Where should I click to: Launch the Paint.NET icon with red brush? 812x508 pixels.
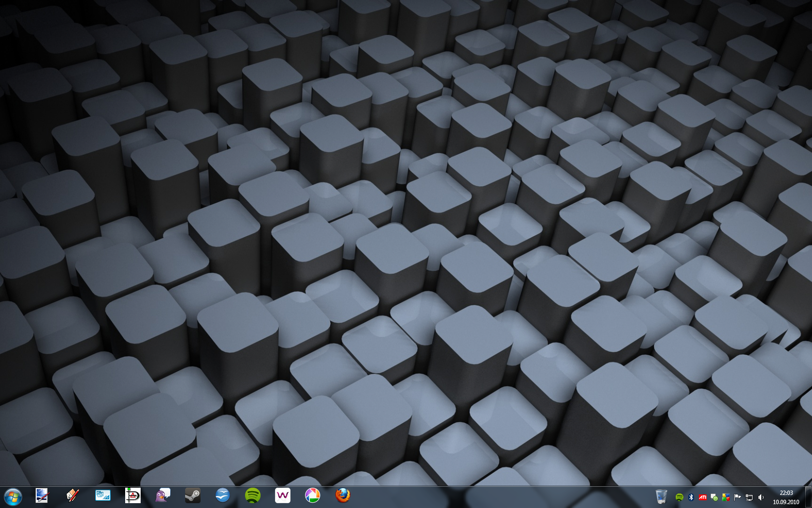42,495
